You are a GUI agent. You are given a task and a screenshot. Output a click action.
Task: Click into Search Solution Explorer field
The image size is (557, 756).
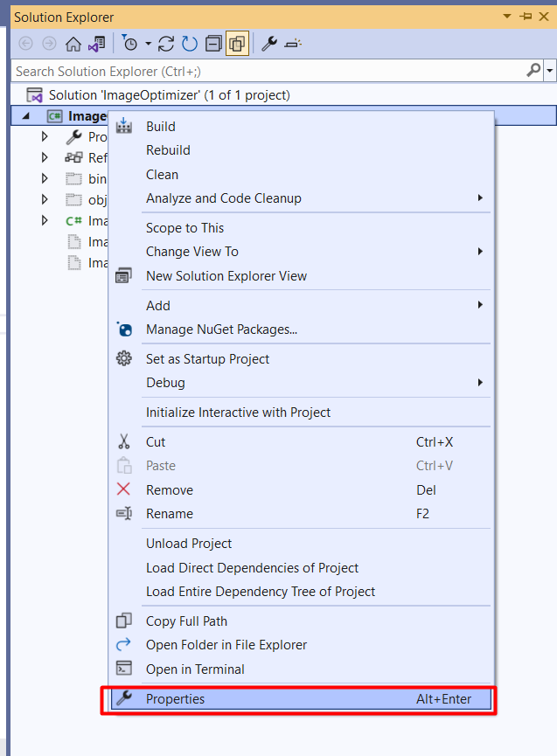tap(268, 72)
